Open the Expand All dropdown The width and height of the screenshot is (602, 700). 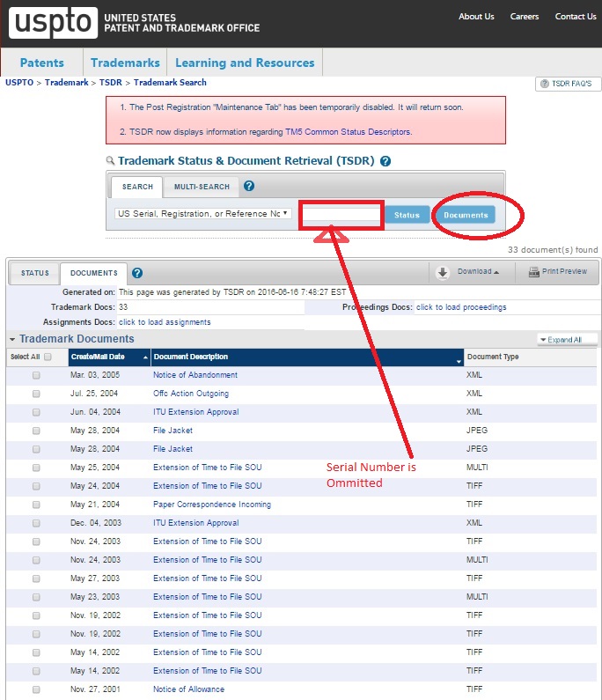pyautogui.click(x=568, y=339)
